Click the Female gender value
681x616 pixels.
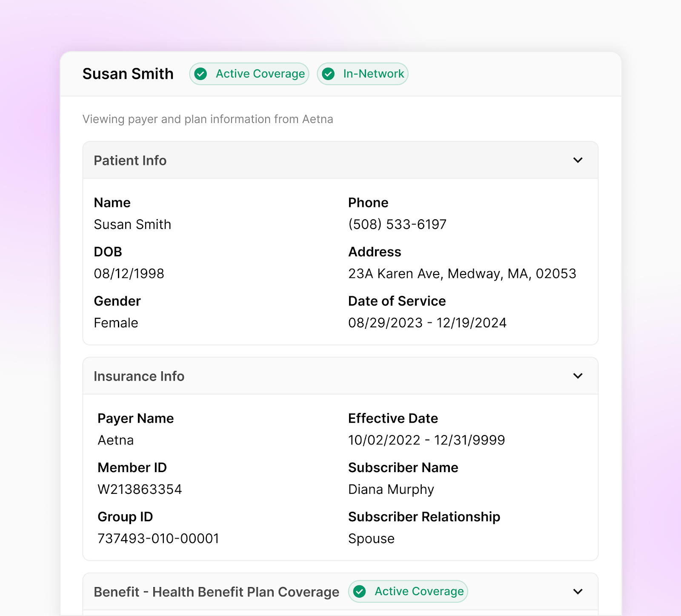[x=116, y=323]
